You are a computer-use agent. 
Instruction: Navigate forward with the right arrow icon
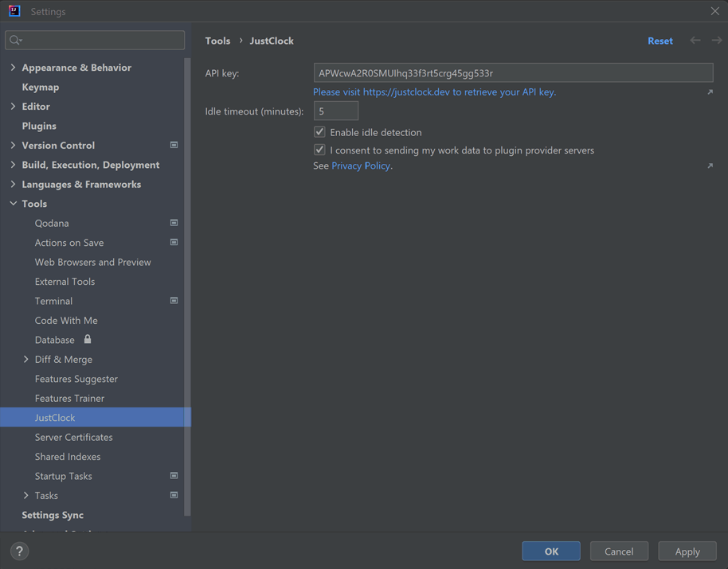717,41
